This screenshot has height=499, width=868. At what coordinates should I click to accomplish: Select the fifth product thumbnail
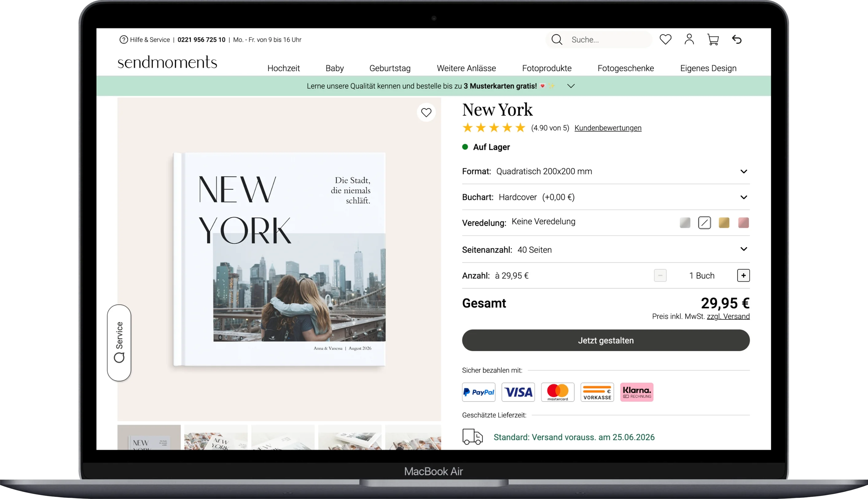(413, 437)
